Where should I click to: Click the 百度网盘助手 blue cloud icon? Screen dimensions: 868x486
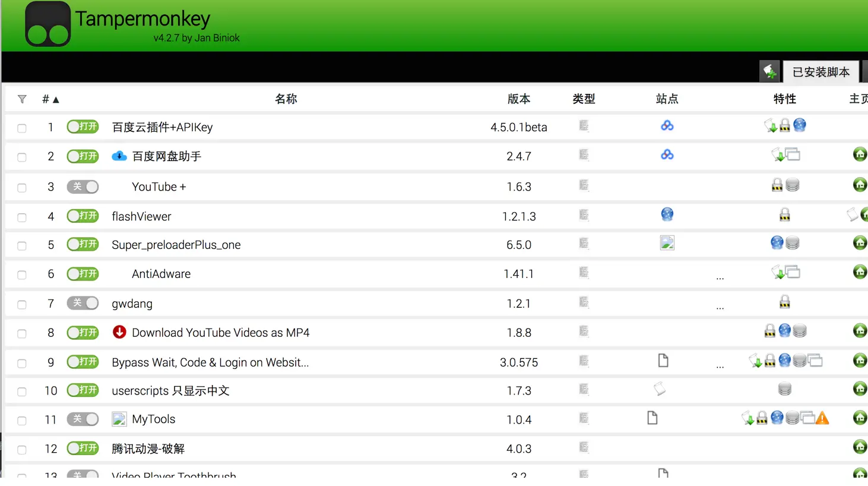click(119, 156)
